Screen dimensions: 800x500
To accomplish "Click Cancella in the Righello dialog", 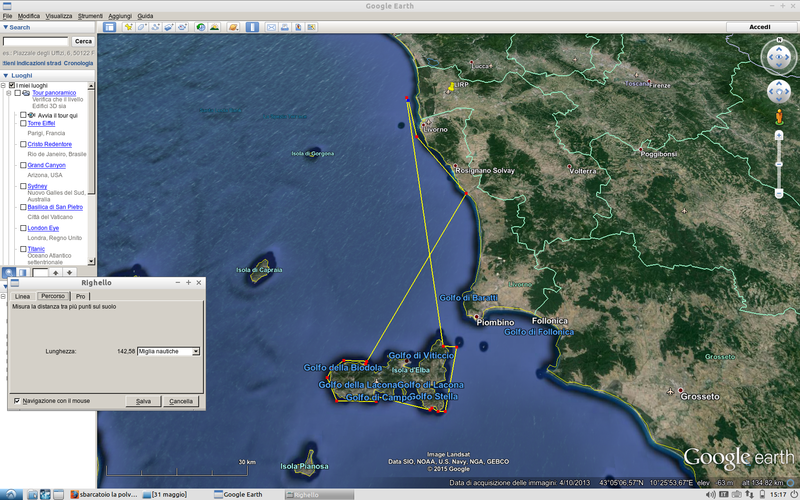I will pos(181,402).
